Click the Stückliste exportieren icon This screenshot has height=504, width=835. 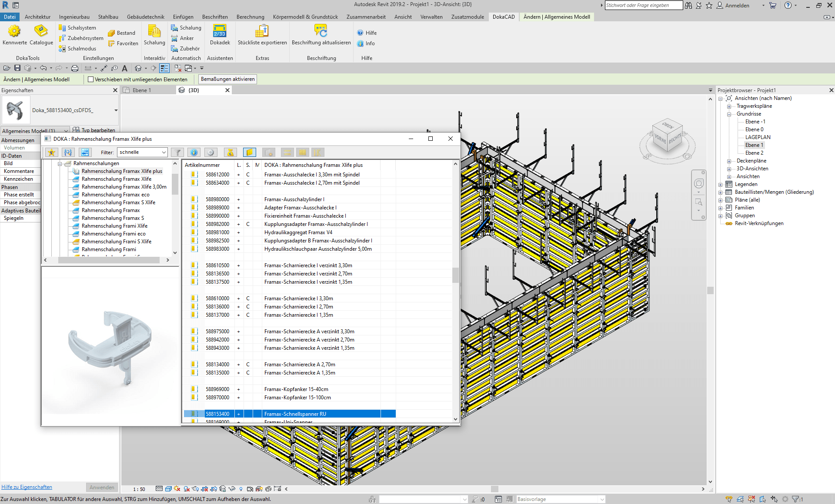[262, 31]
